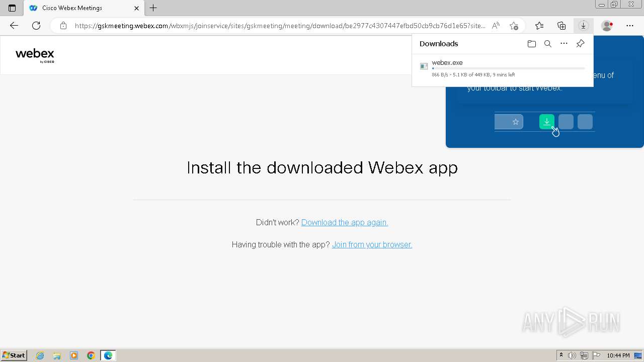The image size is (644, 362).
Task: View site information lock icon
Action: (63, 26)
